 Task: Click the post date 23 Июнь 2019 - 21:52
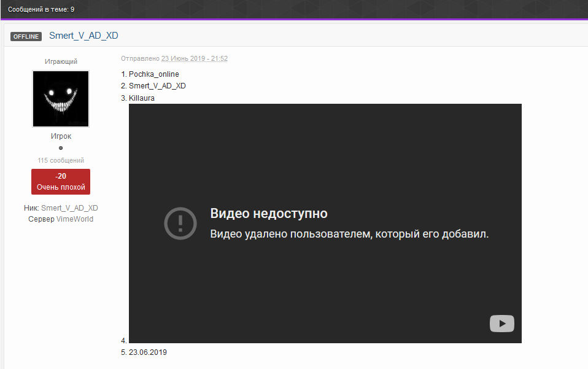click(194, 58)
